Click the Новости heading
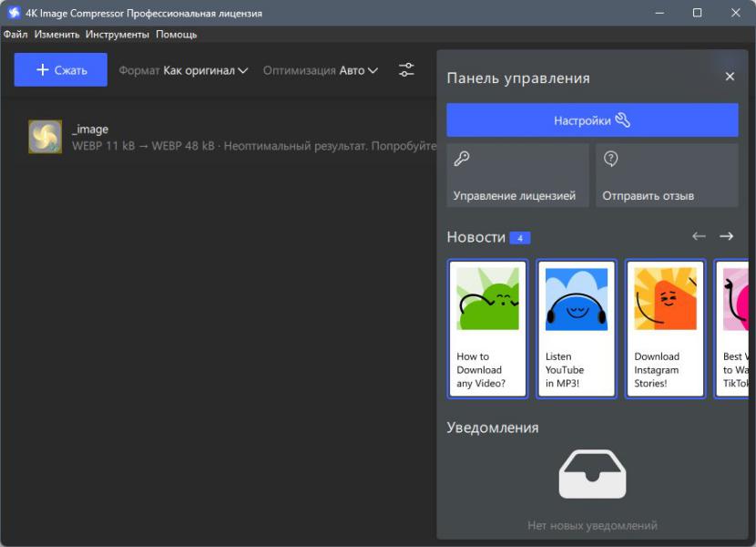Viewport: 756px width, 547px height. point(475,237)
